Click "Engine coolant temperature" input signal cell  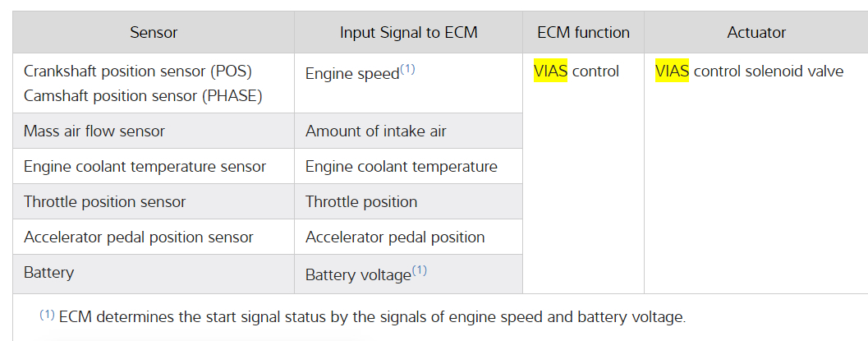(401, 167)
